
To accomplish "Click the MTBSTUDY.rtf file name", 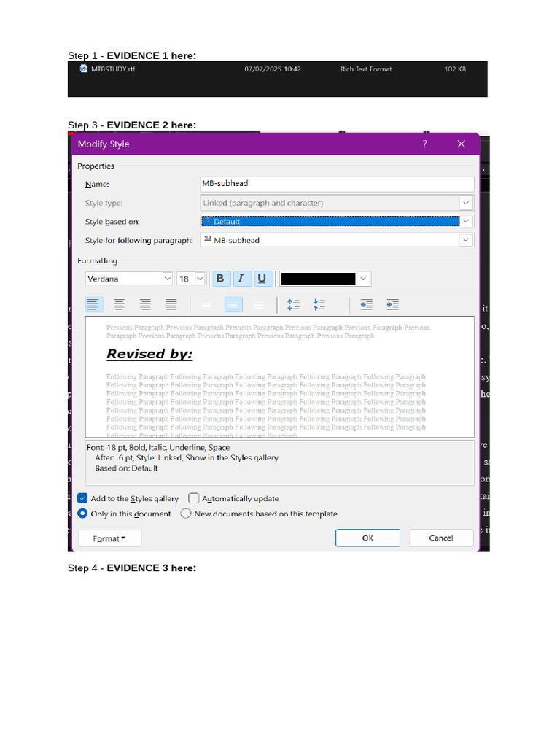I will [x=113, y=69].
